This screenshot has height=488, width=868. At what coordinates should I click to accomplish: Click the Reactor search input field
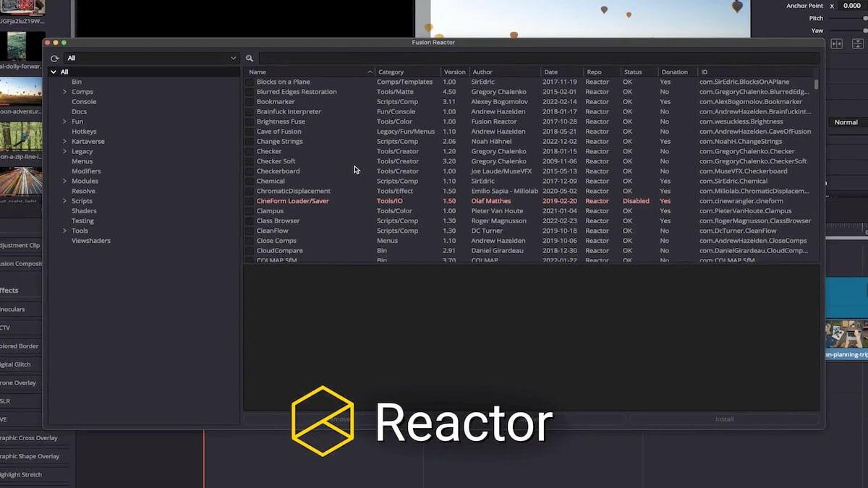pos(539,58)
